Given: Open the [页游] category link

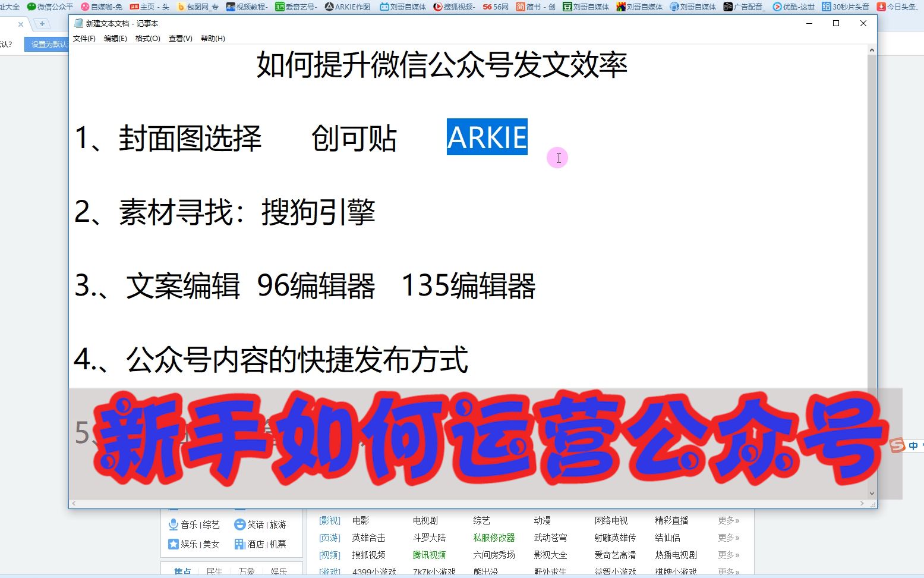Looking at the screenshot, I should [x=330, y=538].
